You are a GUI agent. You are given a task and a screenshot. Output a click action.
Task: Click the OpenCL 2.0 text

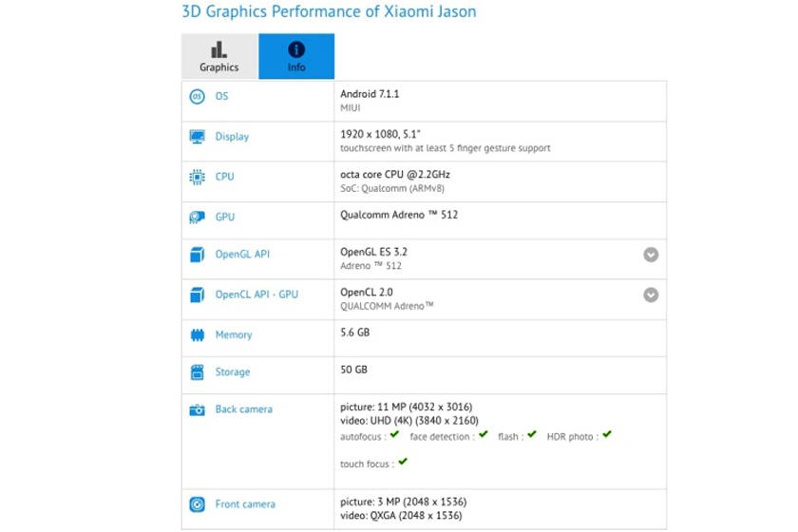367,293
